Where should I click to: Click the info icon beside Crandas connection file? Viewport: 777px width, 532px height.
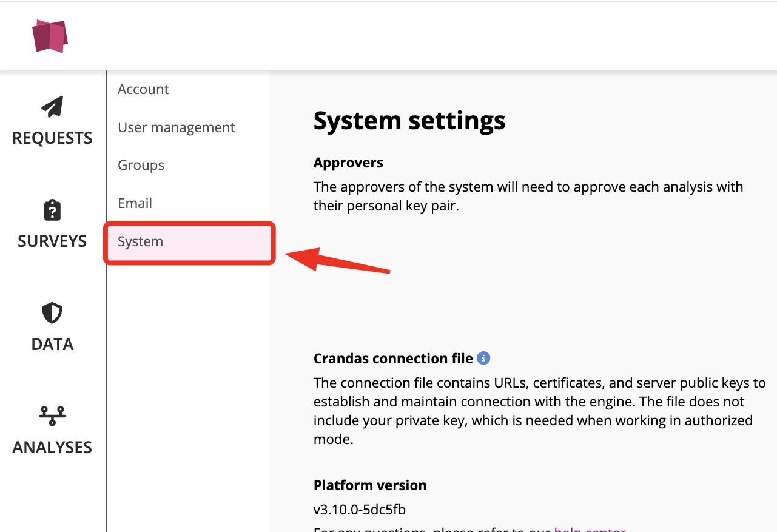(x=483, y=359)
